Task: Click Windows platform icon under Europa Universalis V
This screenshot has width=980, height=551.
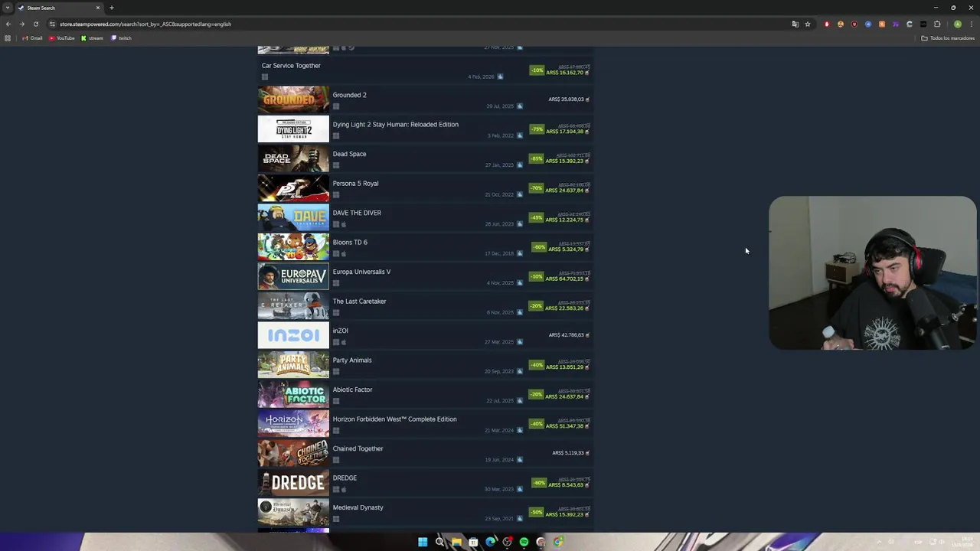Action: click(x=335, y=283)
